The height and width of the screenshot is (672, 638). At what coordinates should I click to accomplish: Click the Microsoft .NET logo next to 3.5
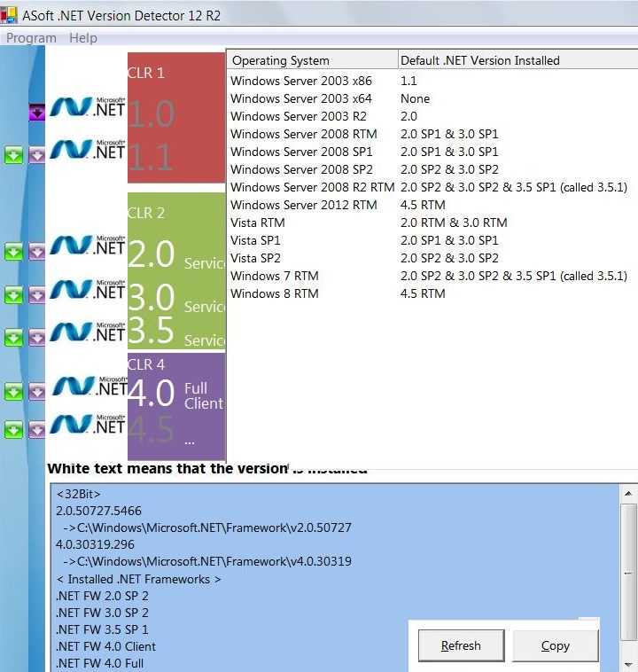88,332
